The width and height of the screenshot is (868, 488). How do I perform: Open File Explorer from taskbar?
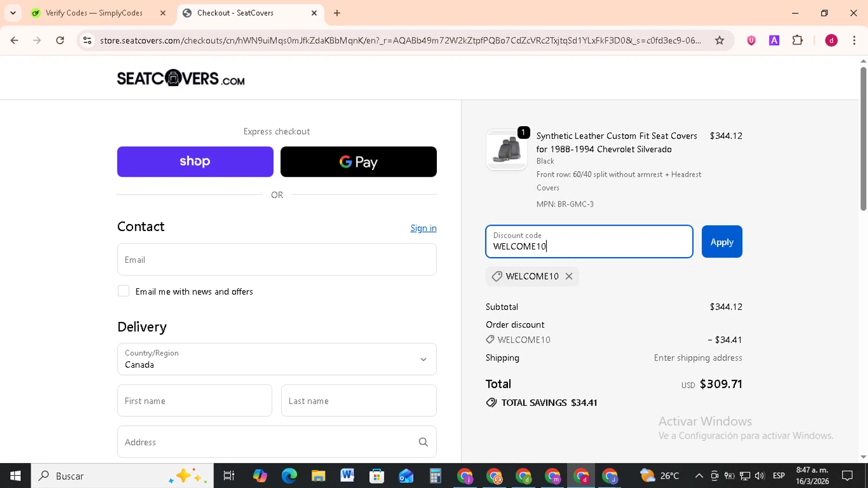(318, 476)
